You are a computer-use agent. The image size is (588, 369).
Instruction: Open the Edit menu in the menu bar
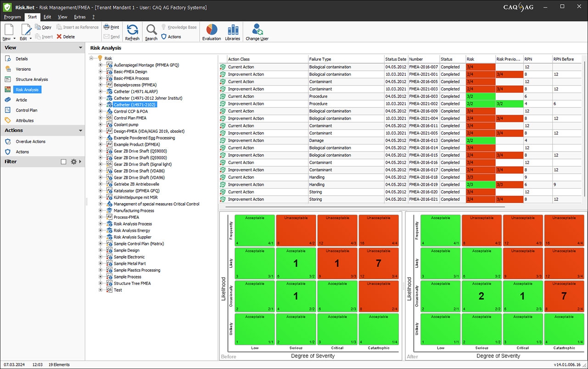point(47,17)
